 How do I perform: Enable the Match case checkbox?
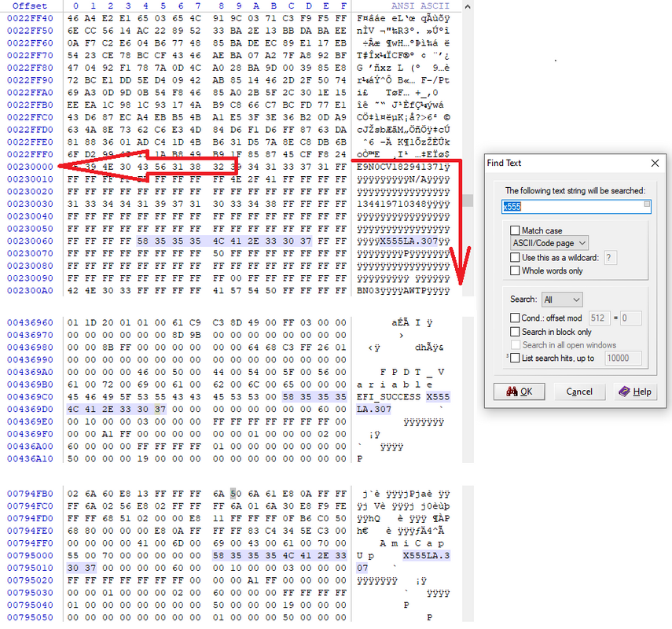[515, 230]
